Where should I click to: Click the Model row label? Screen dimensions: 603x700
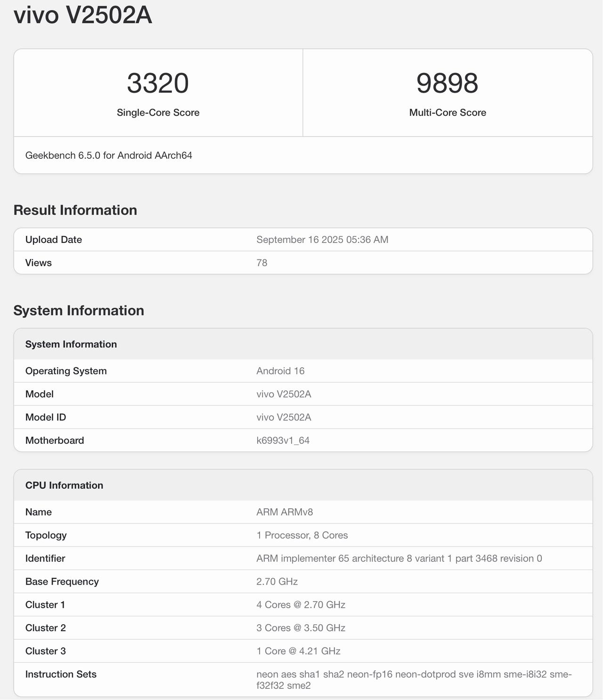click(40, 394)
